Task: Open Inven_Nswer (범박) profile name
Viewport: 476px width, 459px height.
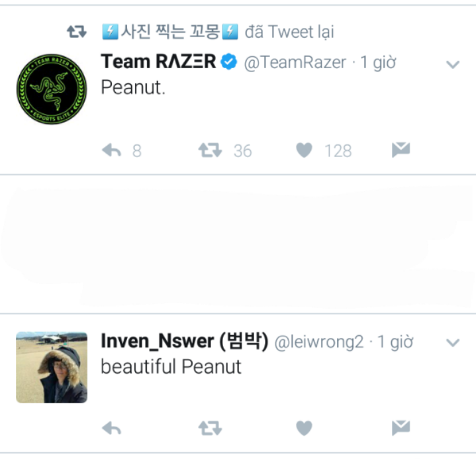Action: coord(184,342)
